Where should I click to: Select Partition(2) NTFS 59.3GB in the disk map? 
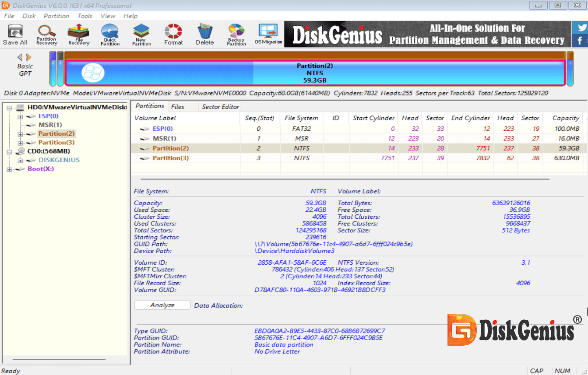315,73
